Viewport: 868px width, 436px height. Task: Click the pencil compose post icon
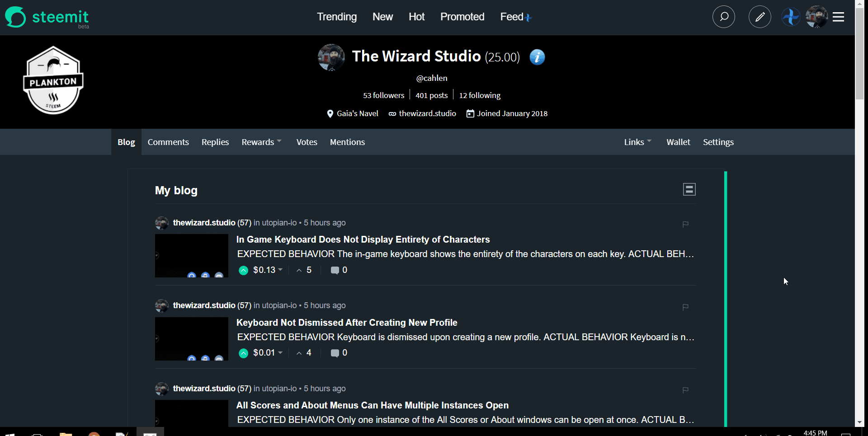759,17
